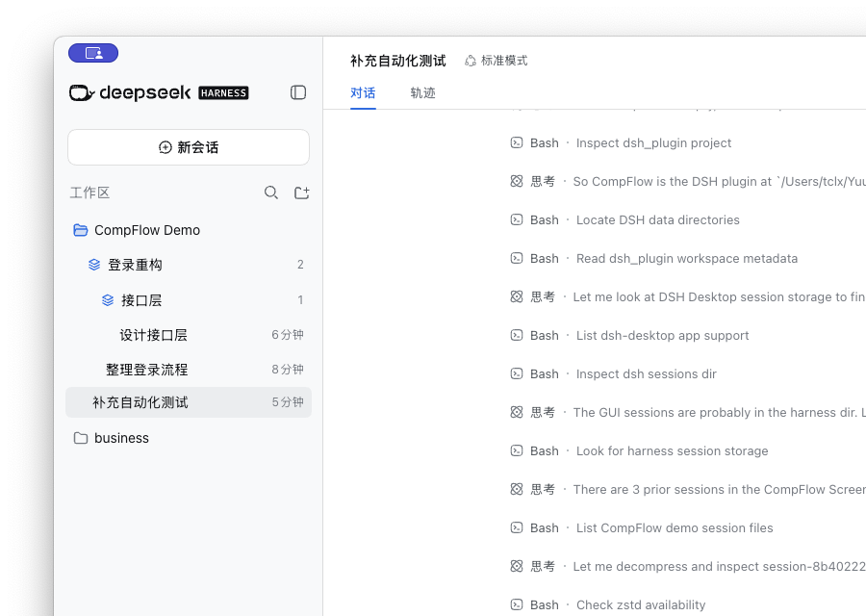Switch to the 轨迹 tab

pyautogui.click(x=422, y=92)
